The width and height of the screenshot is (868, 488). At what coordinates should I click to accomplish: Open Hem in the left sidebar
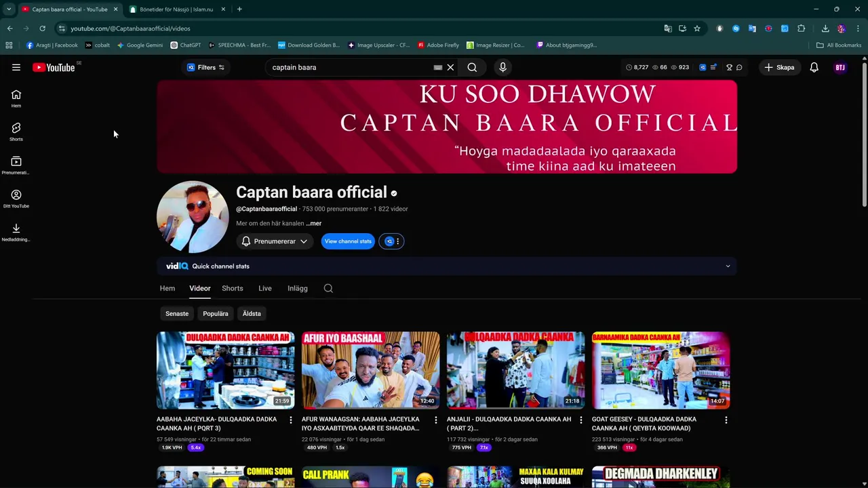pos(16,99)
